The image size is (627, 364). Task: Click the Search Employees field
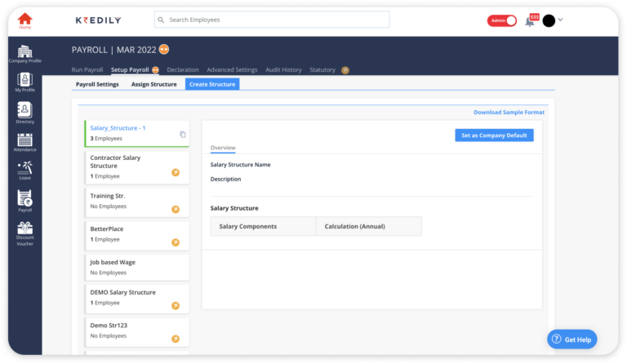272,20
